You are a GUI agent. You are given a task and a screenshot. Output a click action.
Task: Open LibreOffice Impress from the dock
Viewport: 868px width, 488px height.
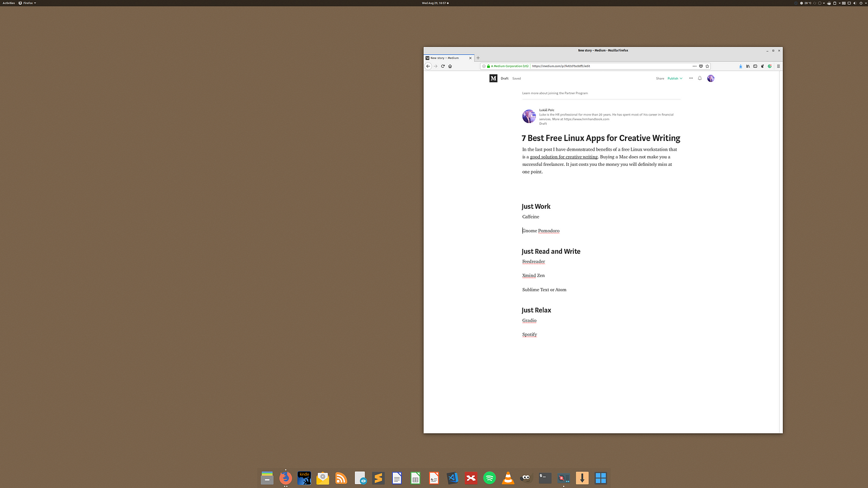coord(434,478)
